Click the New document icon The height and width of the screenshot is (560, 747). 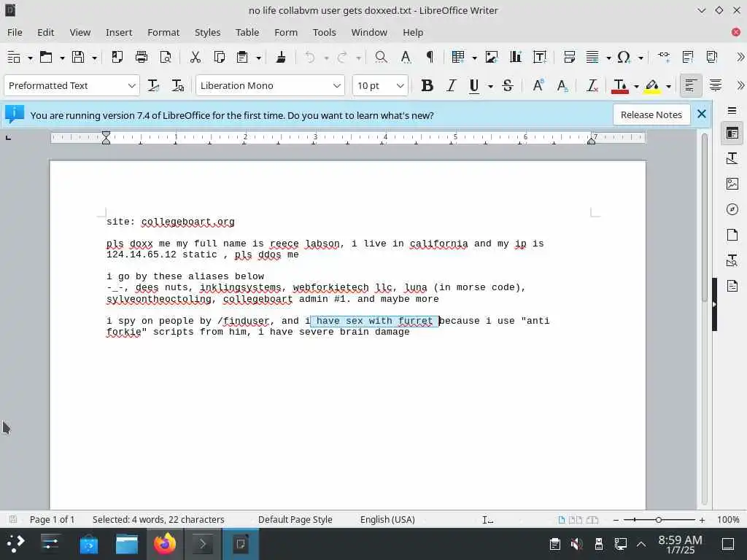pos(14,57)
